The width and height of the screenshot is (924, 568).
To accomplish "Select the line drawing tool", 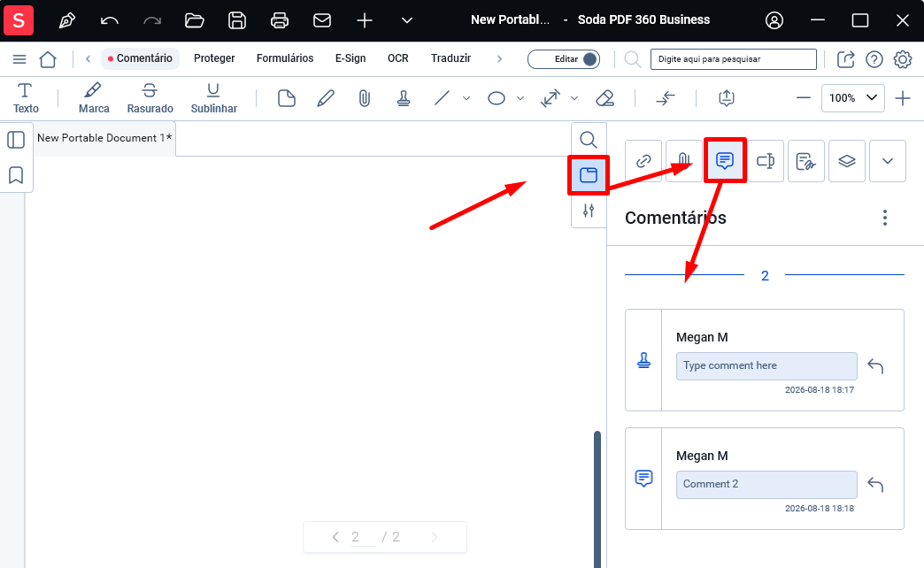I will pyautogui.click(x=442, y=98).
